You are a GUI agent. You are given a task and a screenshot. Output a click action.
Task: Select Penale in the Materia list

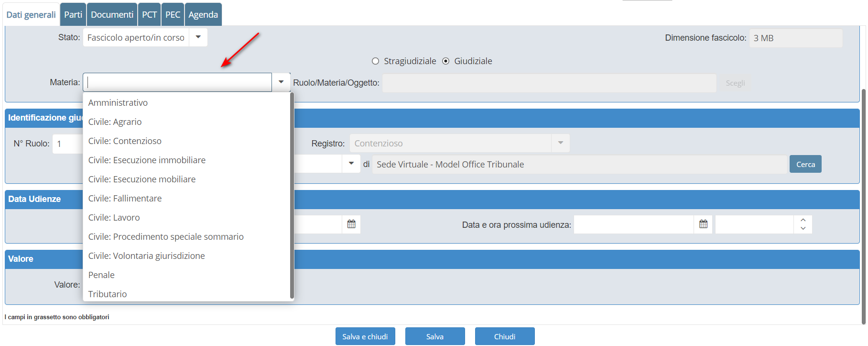pyautogui.click(x=101, y=275)
